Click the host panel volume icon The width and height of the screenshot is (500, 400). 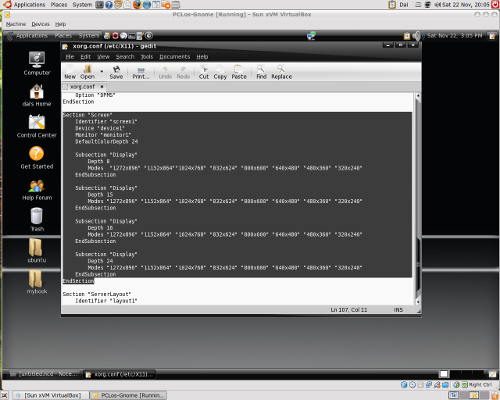coord(437,5)
